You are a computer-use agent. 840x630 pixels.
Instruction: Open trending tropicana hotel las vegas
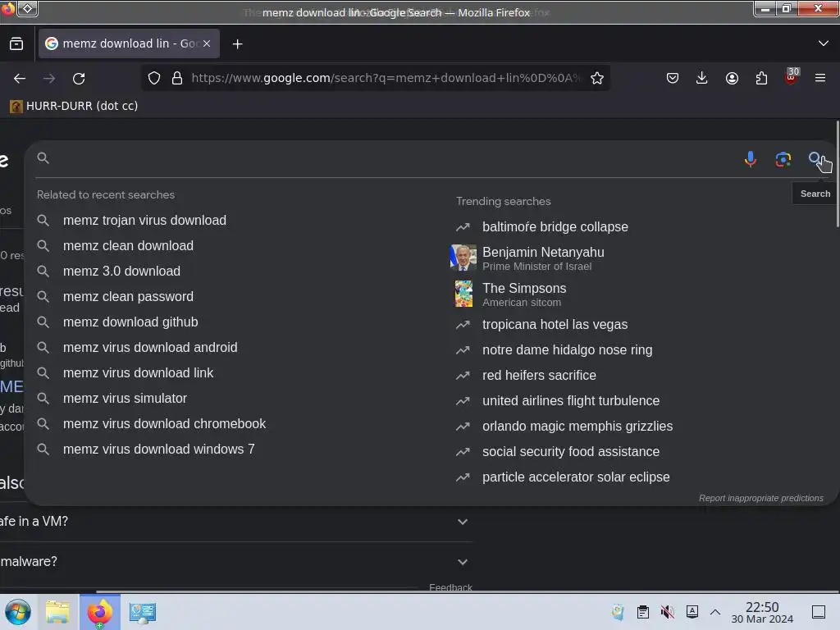[555, 325]
